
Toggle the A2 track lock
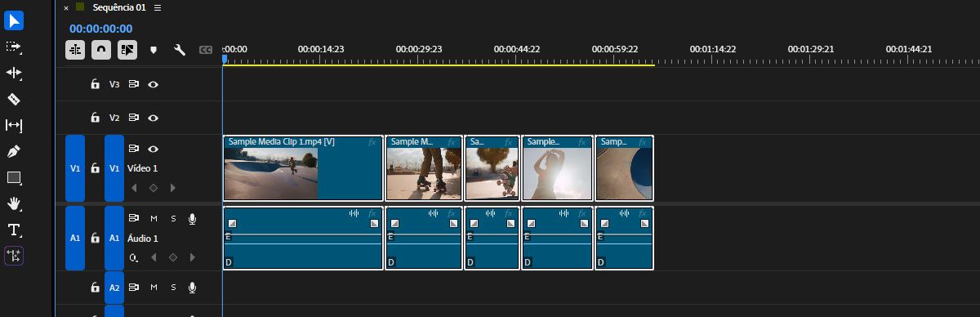click(95, 288)
